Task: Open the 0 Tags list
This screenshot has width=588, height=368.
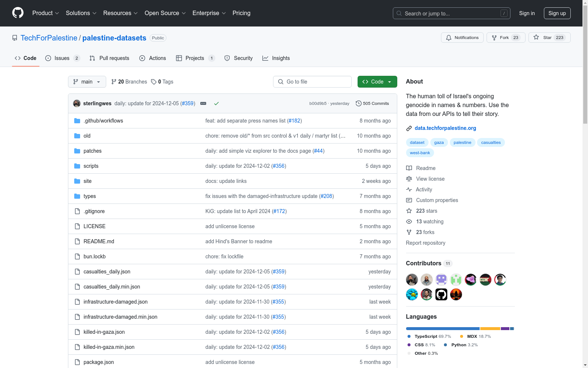Action: [x=162, y=82]
